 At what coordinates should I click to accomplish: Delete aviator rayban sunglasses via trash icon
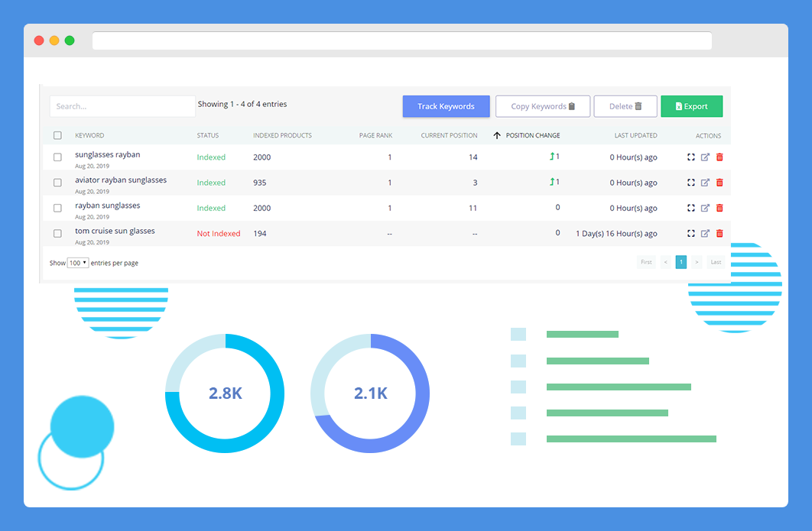pyautogui.click(x=719, y=182)
